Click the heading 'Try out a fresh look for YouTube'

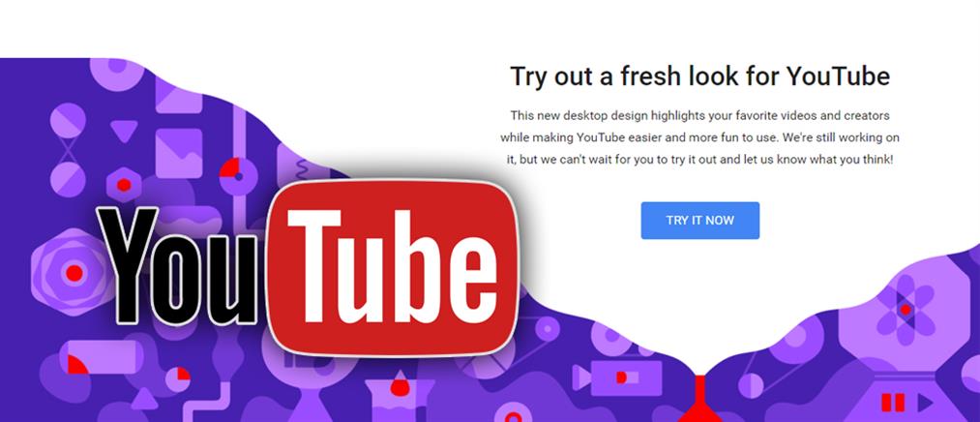(700, 76)
